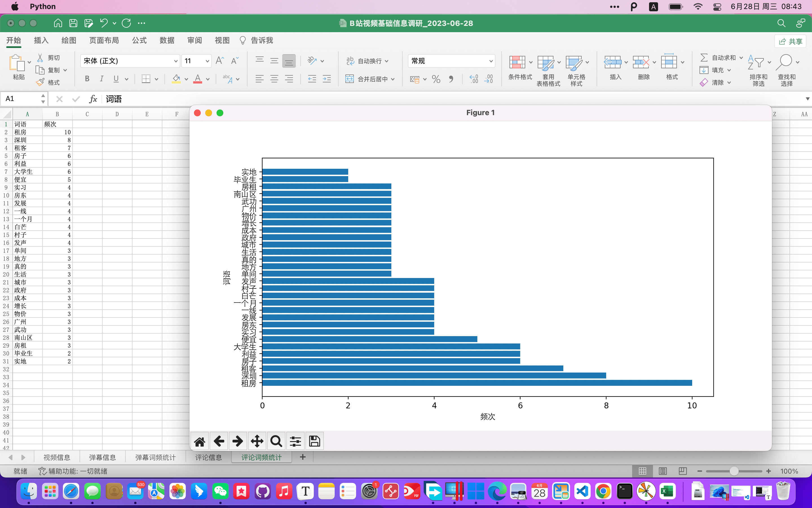This screenshot has width=812, height=508.
Task: Open Terminal from the Dock
Action: [625, 491]
